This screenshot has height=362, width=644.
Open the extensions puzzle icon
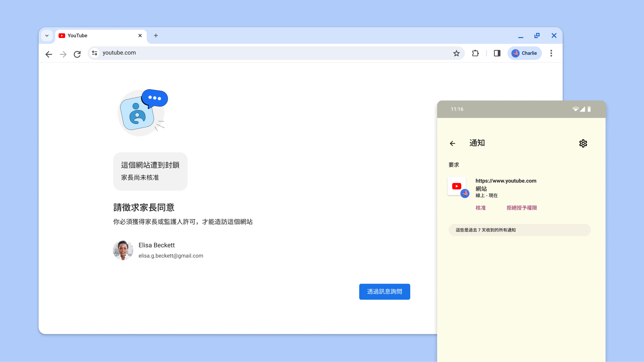(x=475, y=53)
